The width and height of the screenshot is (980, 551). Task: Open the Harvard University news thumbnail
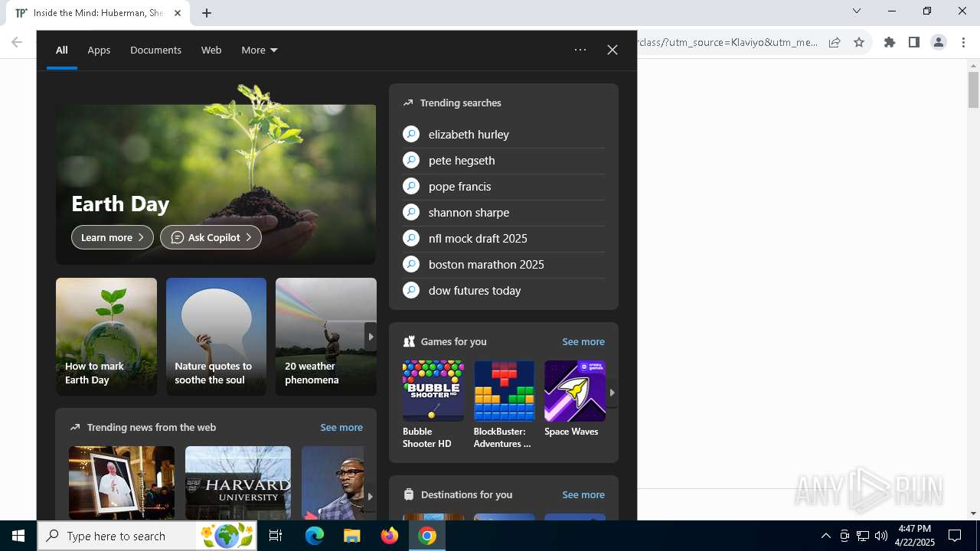point(238,483)
